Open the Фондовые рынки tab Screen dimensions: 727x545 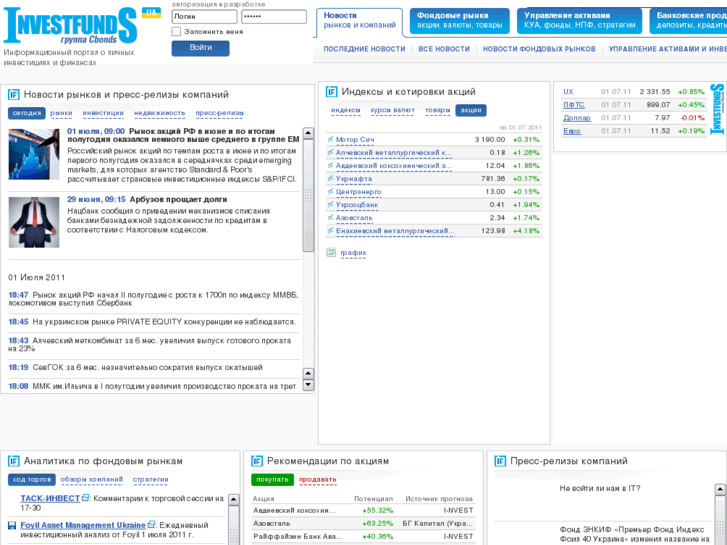click(x=459, y=20)
